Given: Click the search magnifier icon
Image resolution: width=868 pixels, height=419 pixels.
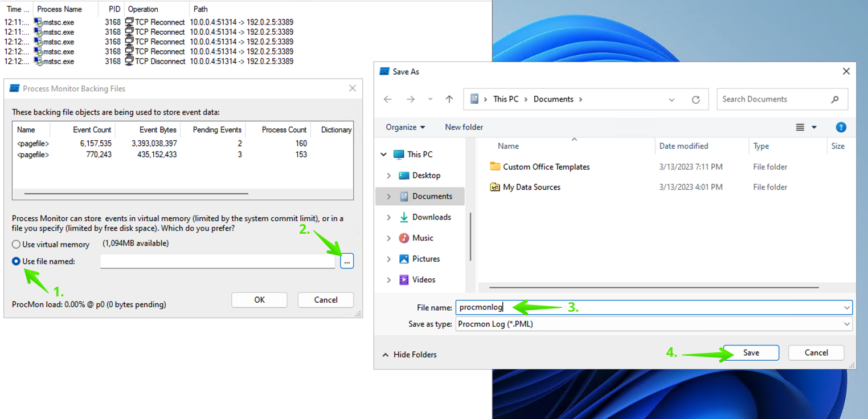Looking at the screenshot, I should (835, 99).
